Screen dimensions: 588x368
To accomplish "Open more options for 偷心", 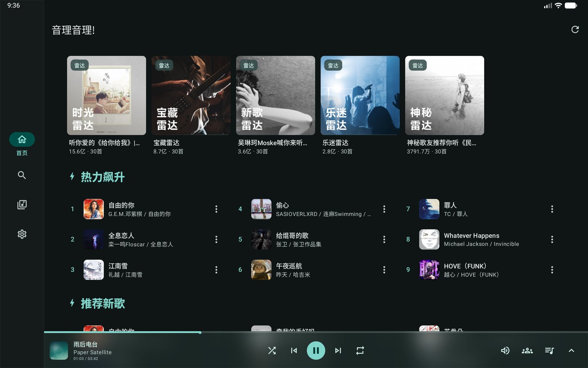I will [x=384, y=209].
